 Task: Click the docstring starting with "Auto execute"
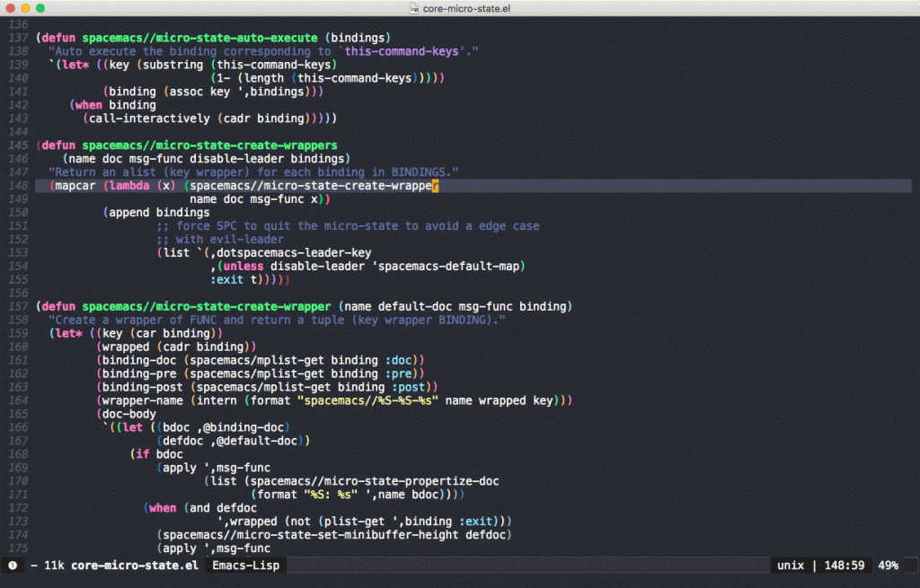pyautogui.click(x=99, y=51)
